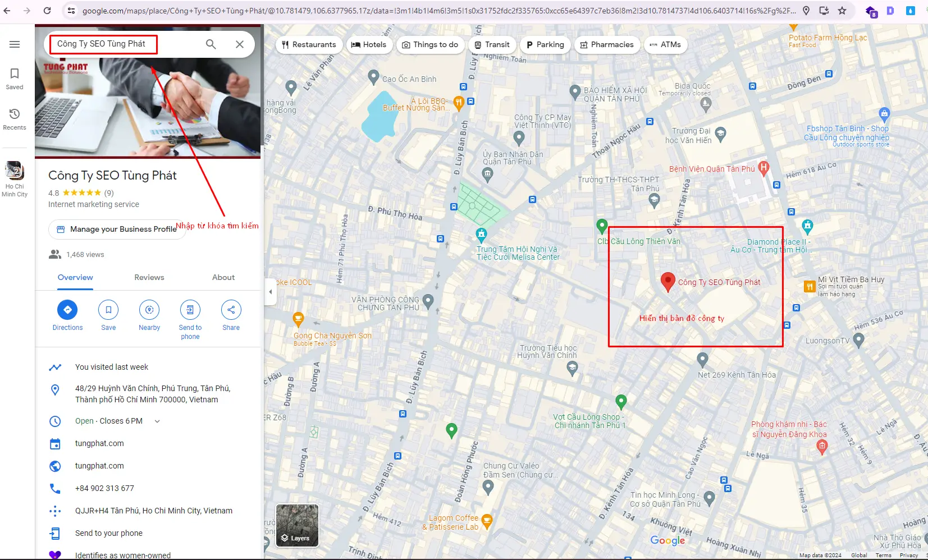Open Terms link at map footer
This screenshot has width=928, height=560.
click(883, 556)
